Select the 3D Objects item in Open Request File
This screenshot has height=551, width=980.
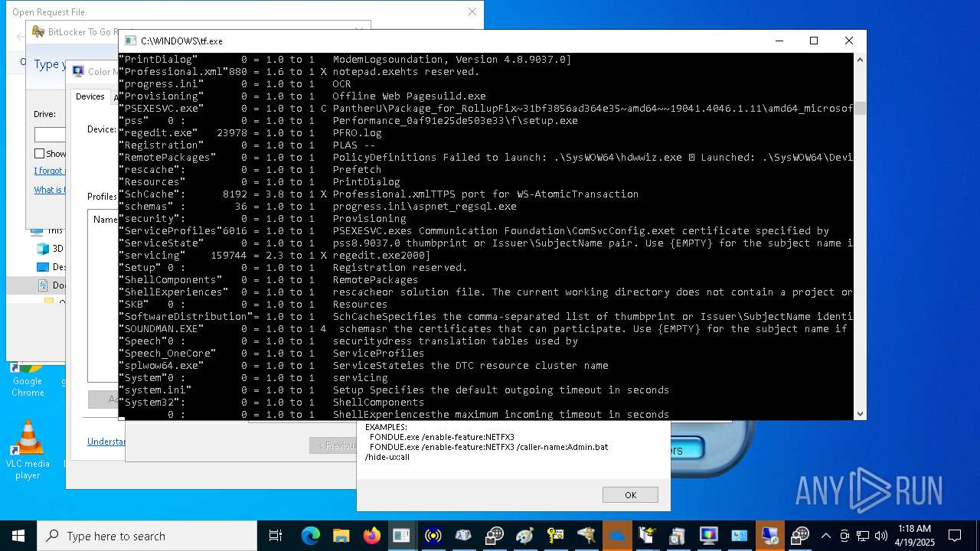point(51,249)
